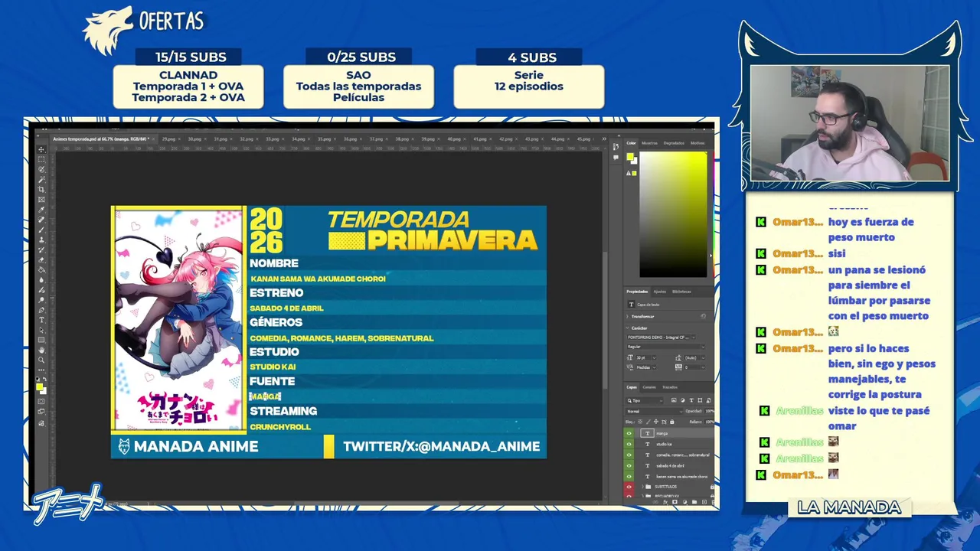This screenshot has width=980, height=551.
Task: Hide the 'comedia, romanc...' layer
Action: coord(629,455)
